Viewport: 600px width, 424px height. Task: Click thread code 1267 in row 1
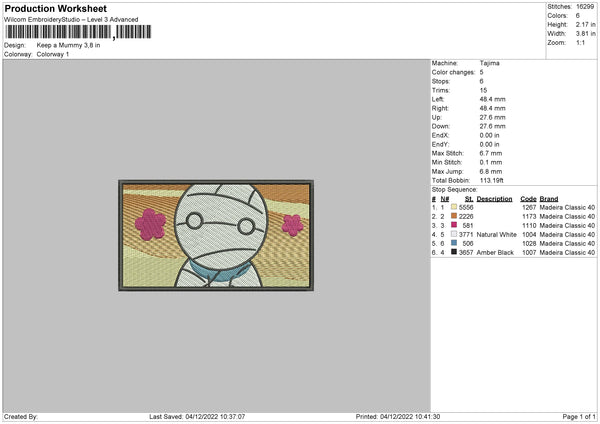[529, 207]
